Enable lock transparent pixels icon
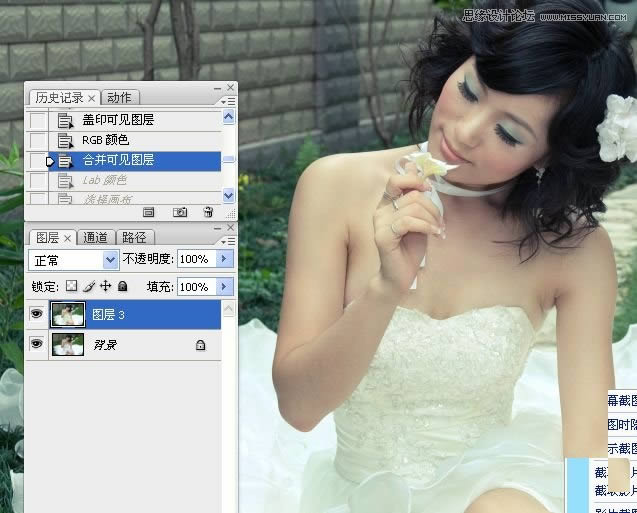The height and width of the screenshot is (513, 637). pyautogui.click(x=71, y=287)
